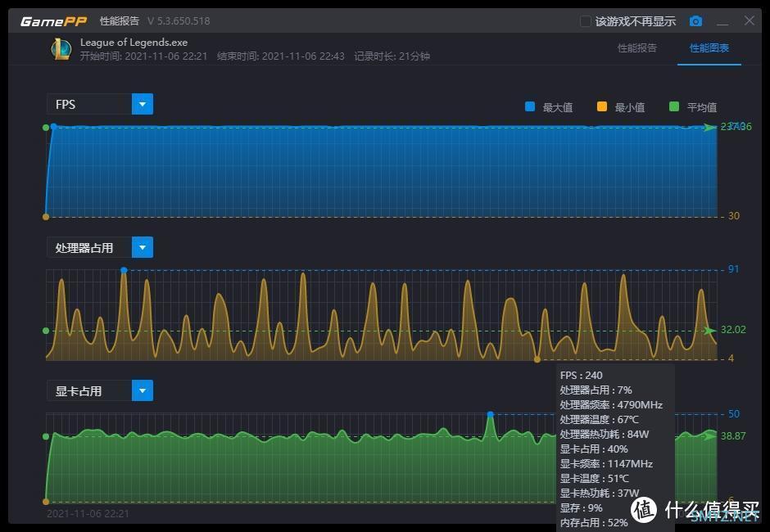The height and width of the screenshot is (532, 770).
Task: Click the 记录时长: 21分钟 text
Action: click(x=392, y=56)
